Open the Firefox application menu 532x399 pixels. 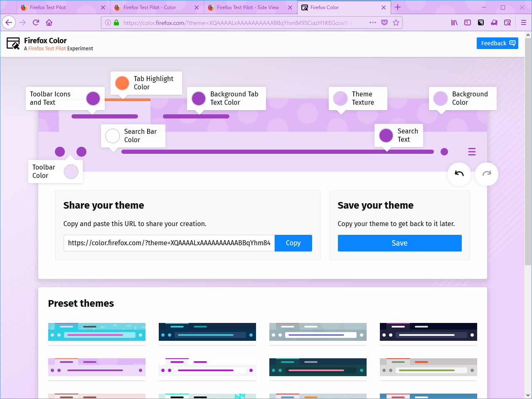point(523,22)
